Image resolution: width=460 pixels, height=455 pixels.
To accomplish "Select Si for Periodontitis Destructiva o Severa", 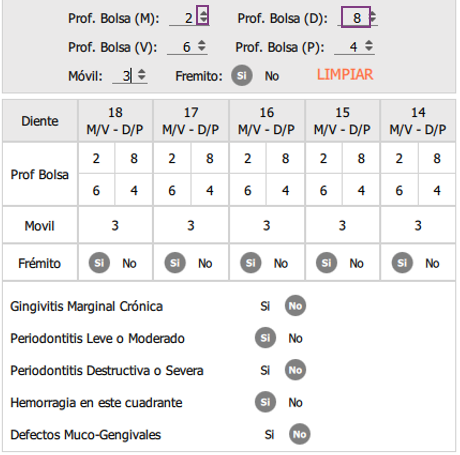I will pos(265,370).
